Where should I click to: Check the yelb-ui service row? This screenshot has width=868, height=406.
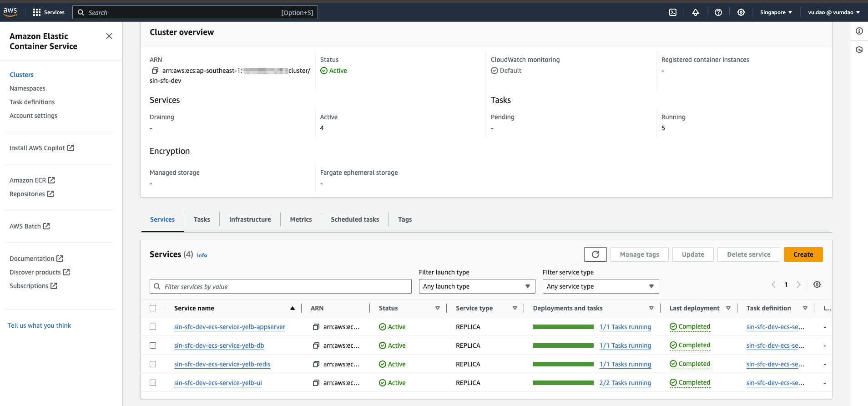click(153, 383)
